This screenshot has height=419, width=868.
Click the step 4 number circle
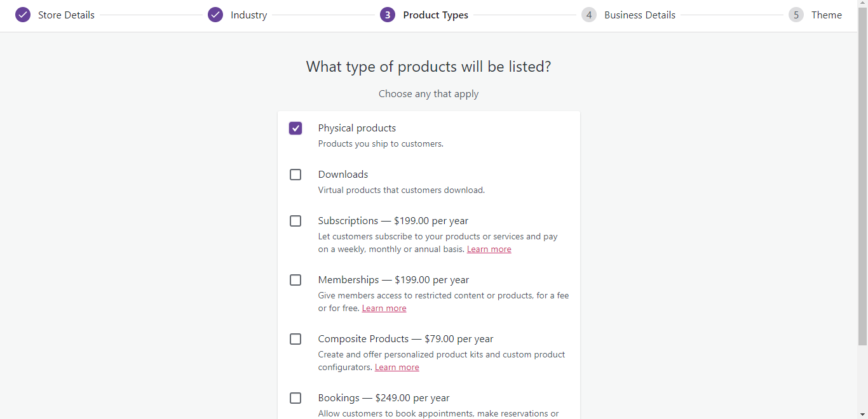pyautogui.click(x=589, y=15)
